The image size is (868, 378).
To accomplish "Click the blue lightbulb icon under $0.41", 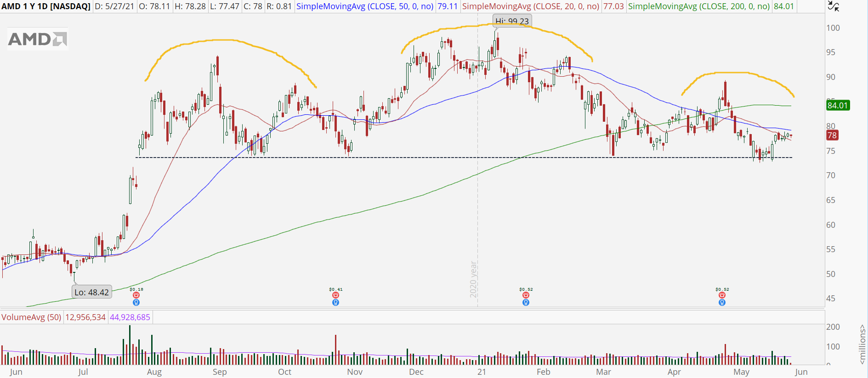I will point(336,302).
